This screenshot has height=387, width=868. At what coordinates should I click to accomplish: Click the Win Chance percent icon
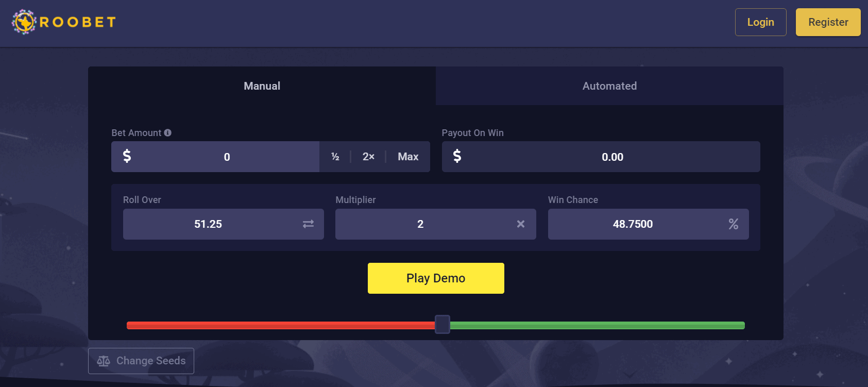coord(734,224)
